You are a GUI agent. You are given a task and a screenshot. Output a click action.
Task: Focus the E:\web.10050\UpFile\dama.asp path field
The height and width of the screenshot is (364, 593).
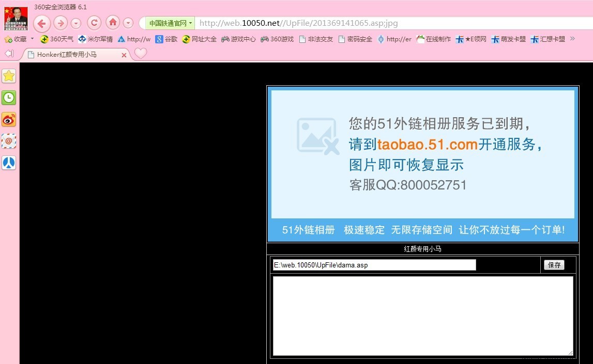click(374, 265)
